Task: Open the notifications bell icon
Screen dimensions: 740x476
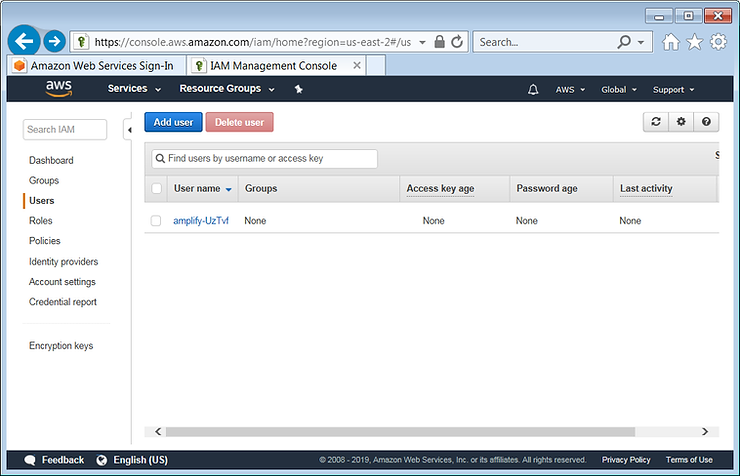Action: coord(532,89)
